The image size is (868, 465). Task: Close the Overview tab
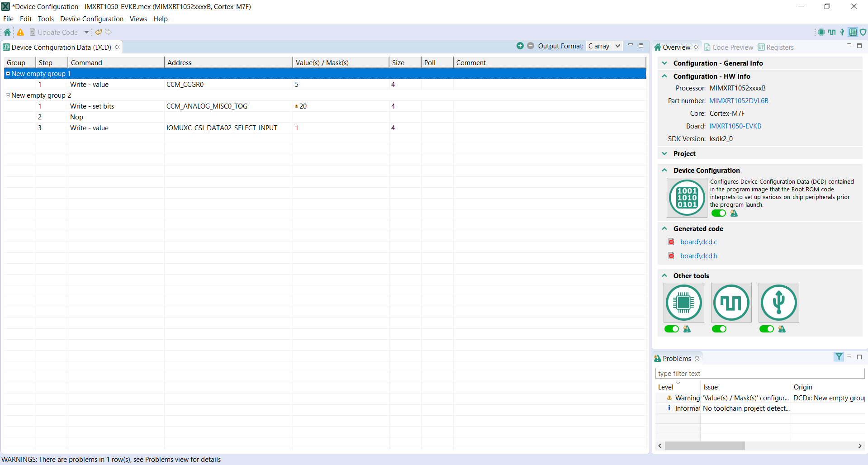(x=696, y=47)
